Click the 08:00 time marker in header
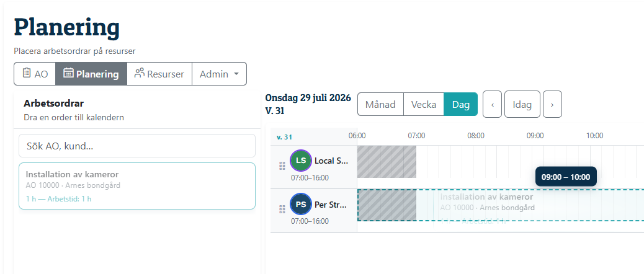Screen dimensions: 644x274 tap(476, 136)
